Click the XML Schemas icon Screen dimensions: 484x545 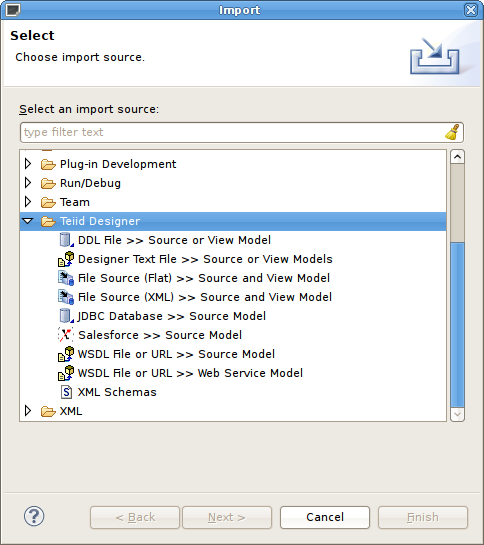coord(66,392)
